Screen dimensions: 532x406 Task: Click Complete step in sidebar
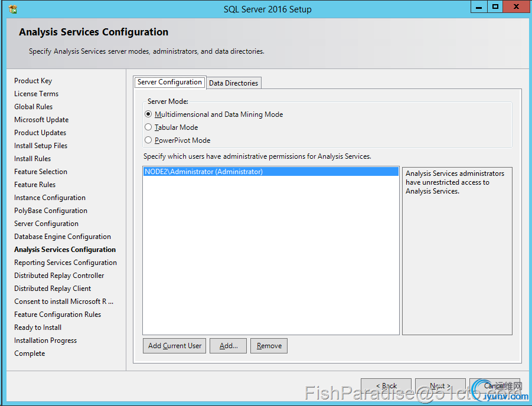pos(30,353)
